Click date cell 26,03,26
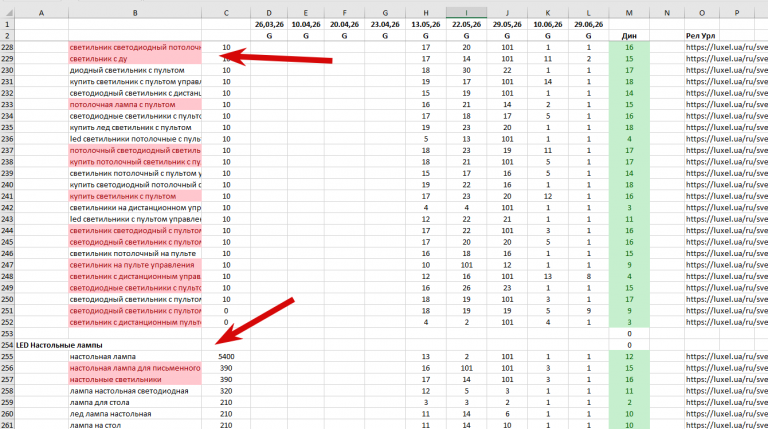Screen dimensions: 768x429 click(269, 24)
